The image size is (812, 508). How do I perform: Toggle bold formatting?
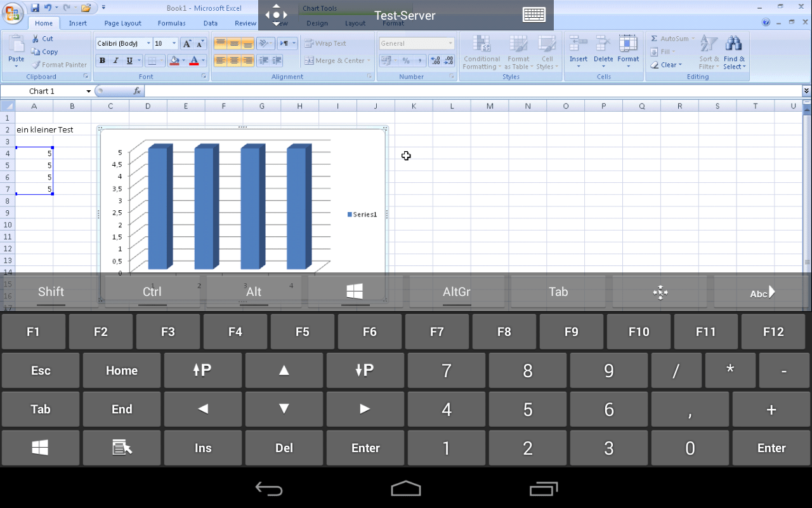tap(102, 61)
